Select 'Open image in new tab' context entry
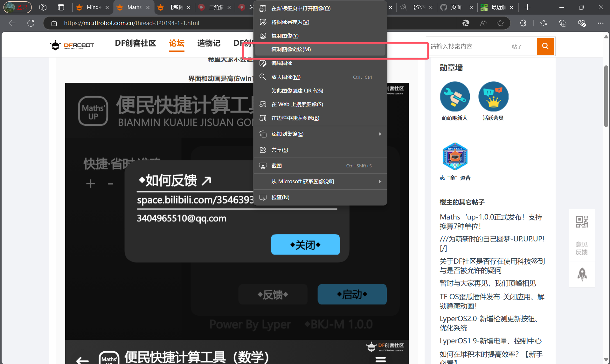This screenshot has height=364, width=610. 320,9
